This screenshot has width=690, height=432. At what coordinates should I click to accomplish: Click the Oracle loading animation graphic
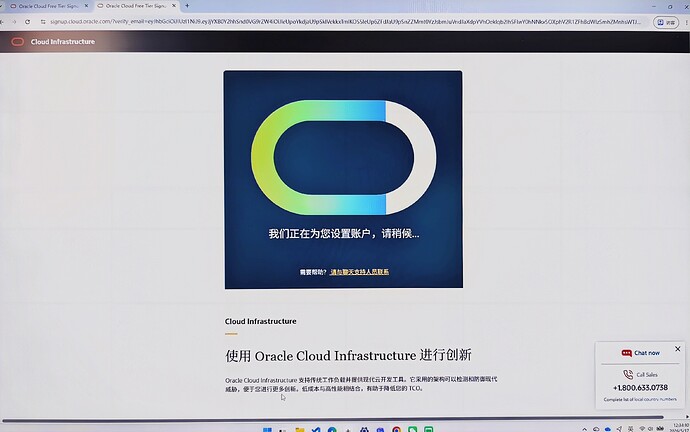pos(343,157)
